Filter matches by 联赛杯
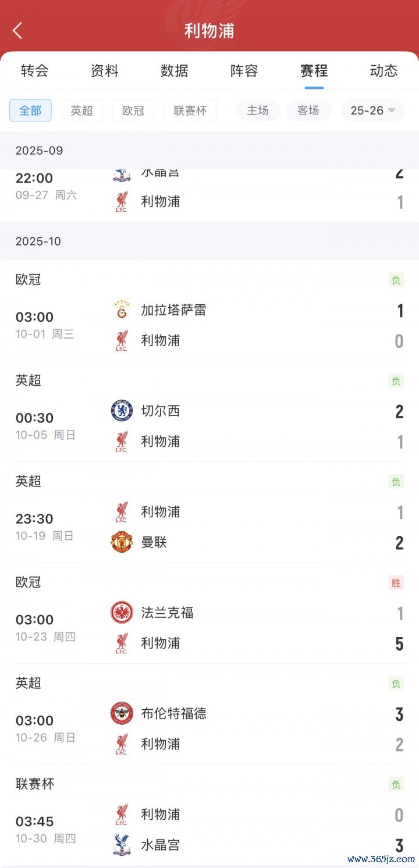This screenshot has width=419, height=868. [x=190, y=111]
